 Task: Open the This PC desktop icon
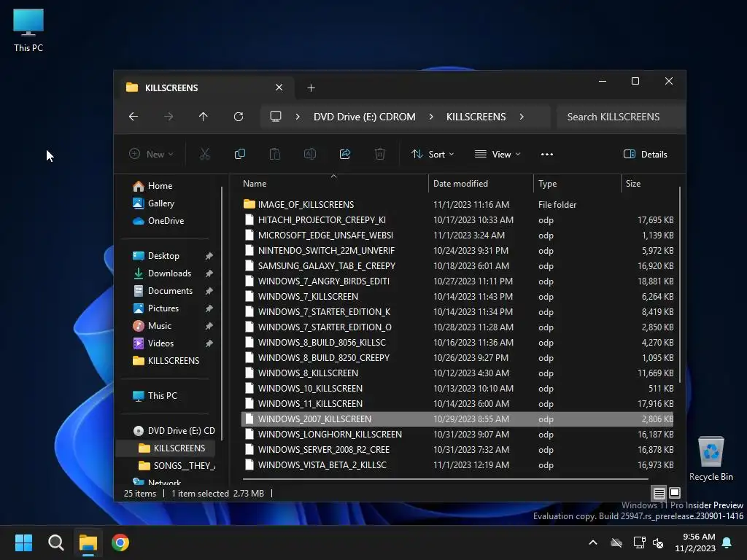tap(28, 30)
